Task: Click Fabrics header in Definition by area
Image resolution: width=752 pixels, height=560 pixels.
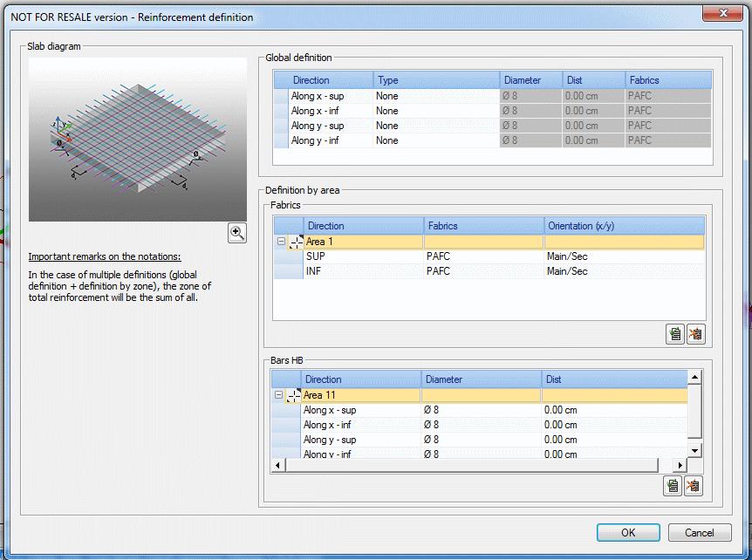Action: point(484,226)
